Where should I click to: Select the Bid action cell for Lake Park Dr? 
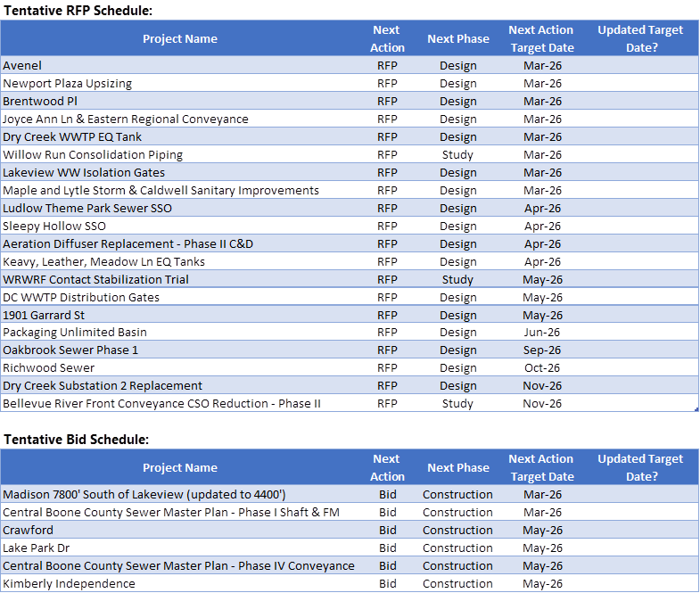(387, 548)
